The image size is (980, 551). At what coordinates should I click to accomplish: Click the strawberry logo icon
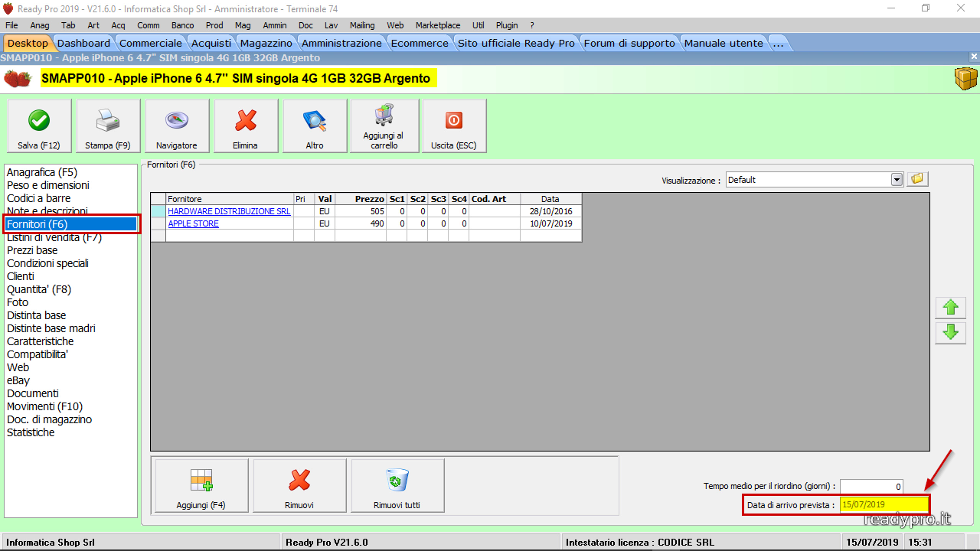click(18, 78)
